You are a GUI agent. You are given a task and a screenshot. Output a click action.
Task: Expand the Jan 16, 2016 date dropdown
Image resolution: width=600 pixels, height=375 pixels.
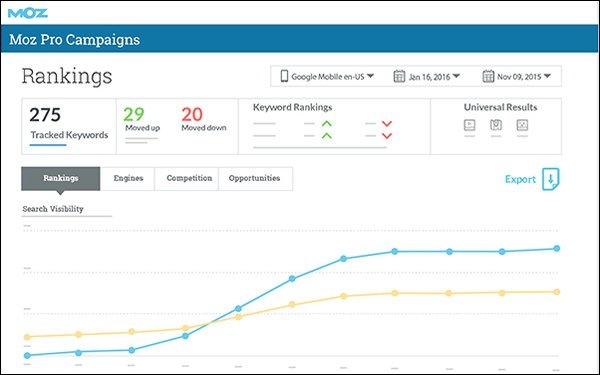[x=427, y=77]
